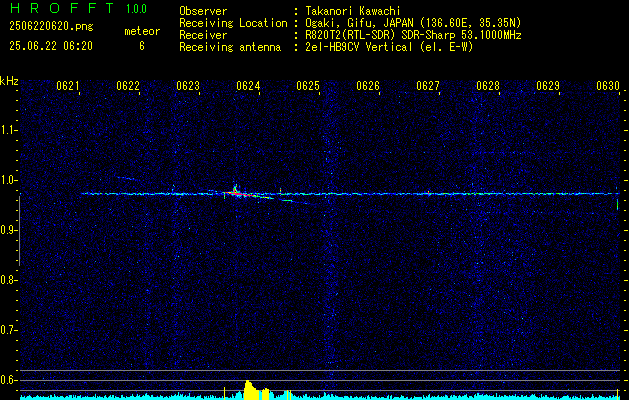Click the 0622 time axis marker
This screenshot has height=400, width=629.
click(x=128, y=86)
